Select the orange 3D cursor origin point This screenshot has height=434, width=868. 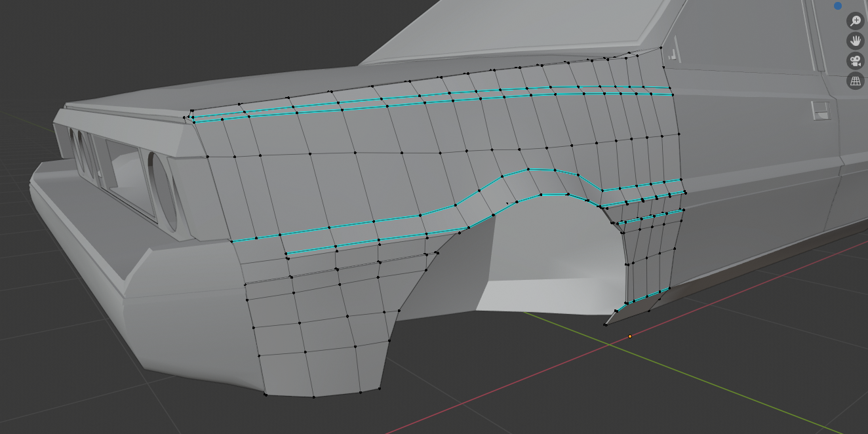630,336
